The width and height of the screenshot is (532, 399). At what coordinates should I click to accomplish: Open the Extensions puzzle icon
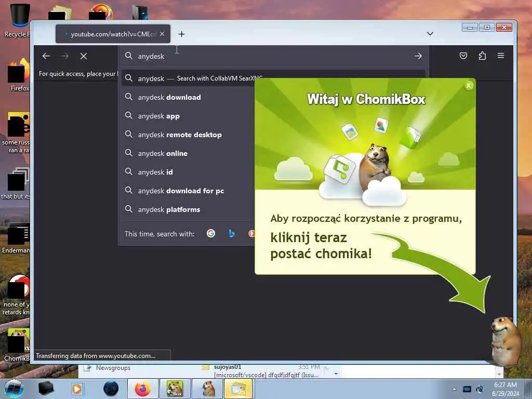[482, 56]
